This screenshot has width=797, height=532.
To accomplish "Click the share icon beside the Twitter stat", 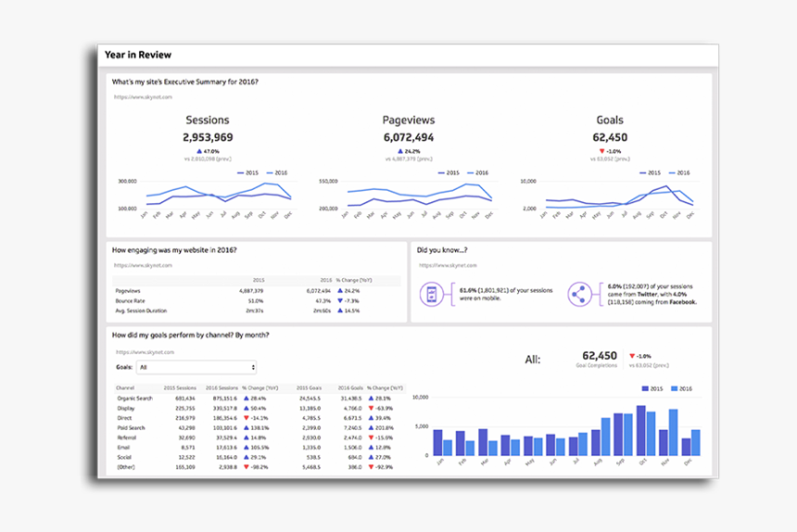I will (579, 294).
